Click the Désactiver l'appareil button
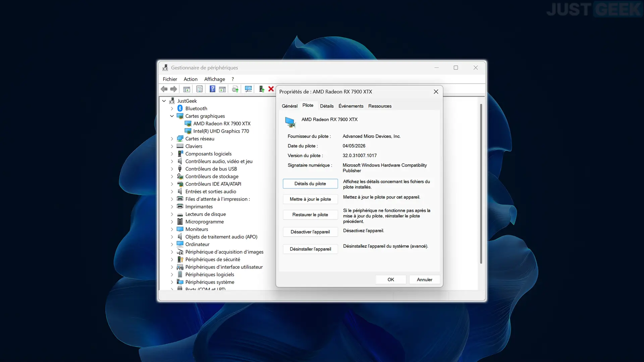The height and width of the screenshot is (362, 644). click(x=310, y=232)
